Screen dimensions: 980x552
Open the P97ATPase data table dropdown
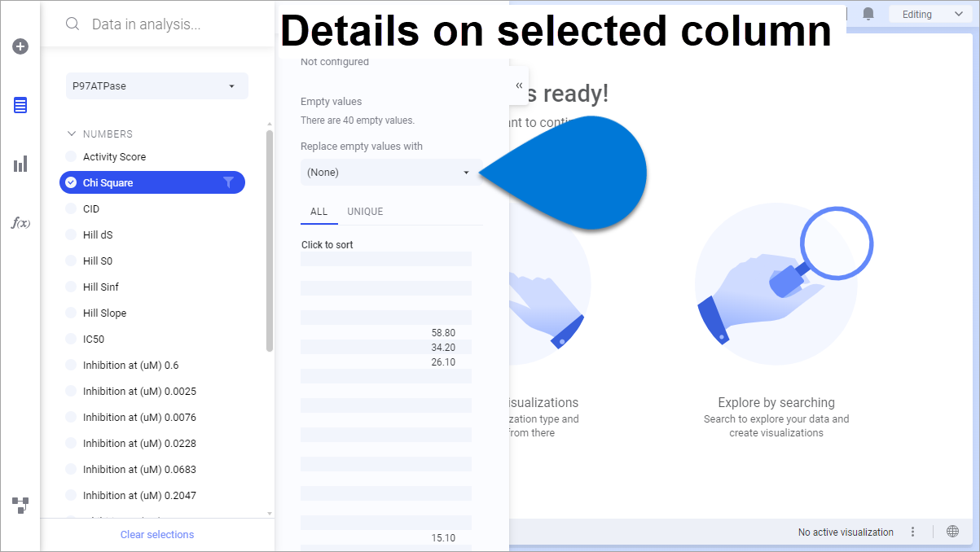click(156, 85)
